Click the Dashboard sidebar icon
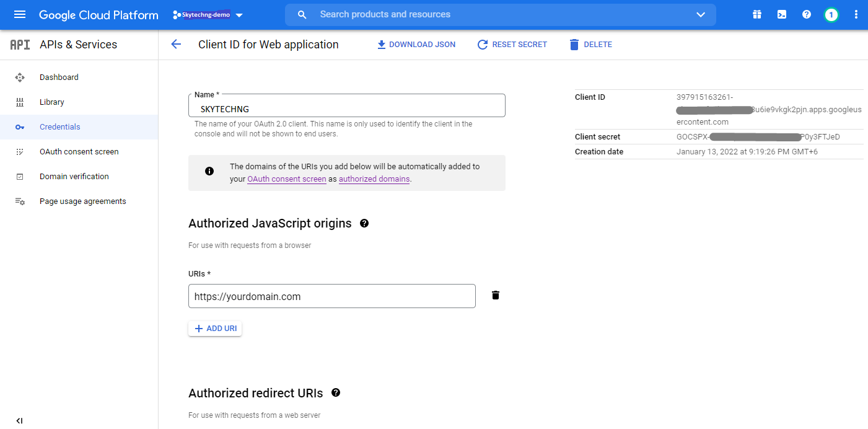Image resolution: width=868 pixels, height=429 pixels. [20, 77]
